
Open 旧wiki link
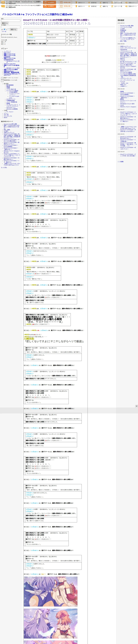point(5,118)
